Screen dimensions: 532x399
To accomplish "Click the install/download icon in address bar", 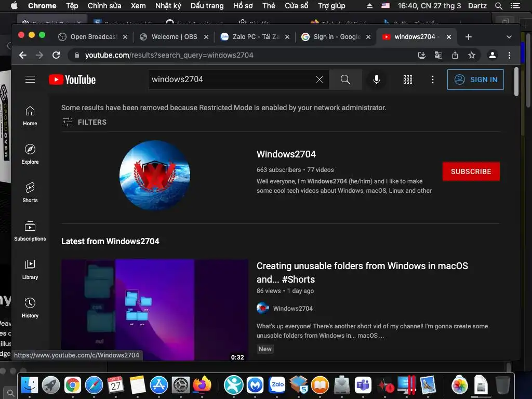I will (x=422, y=55).
